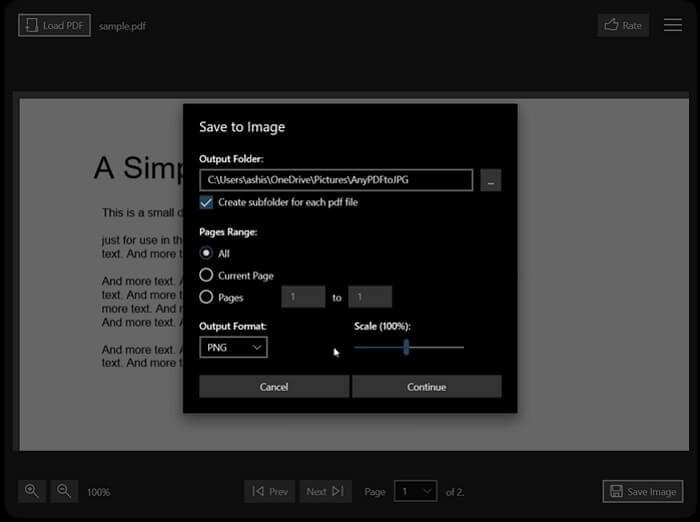
Task: Click the Output Folder path field
Action: 335,180
